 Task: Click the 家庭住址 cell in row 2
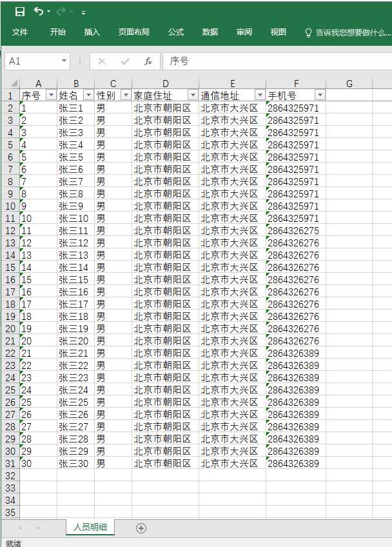coord(165,108)
